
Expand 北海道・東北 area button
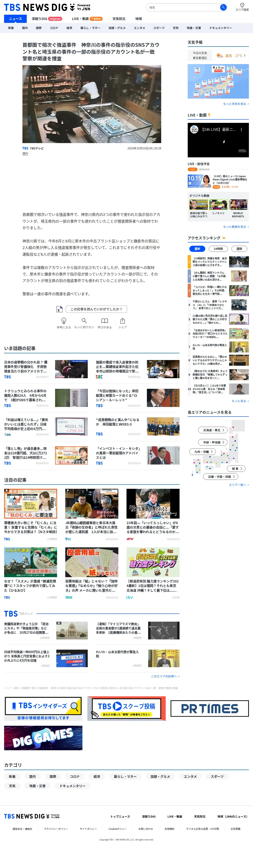click(213, 430)
